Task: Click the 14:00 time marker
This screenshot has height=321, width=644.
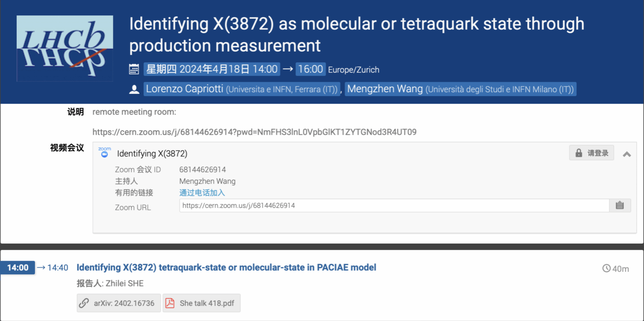Action: point(18,268)
